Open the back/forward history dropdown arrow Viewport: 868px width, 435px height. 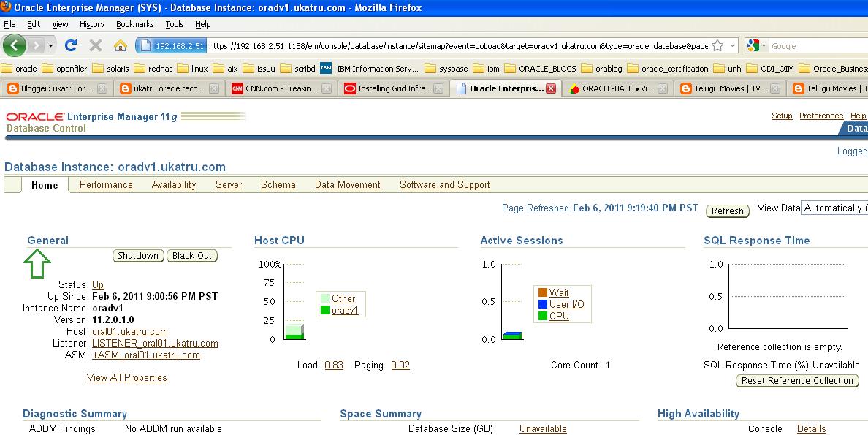pyautogui.click(x=50, y=45)
